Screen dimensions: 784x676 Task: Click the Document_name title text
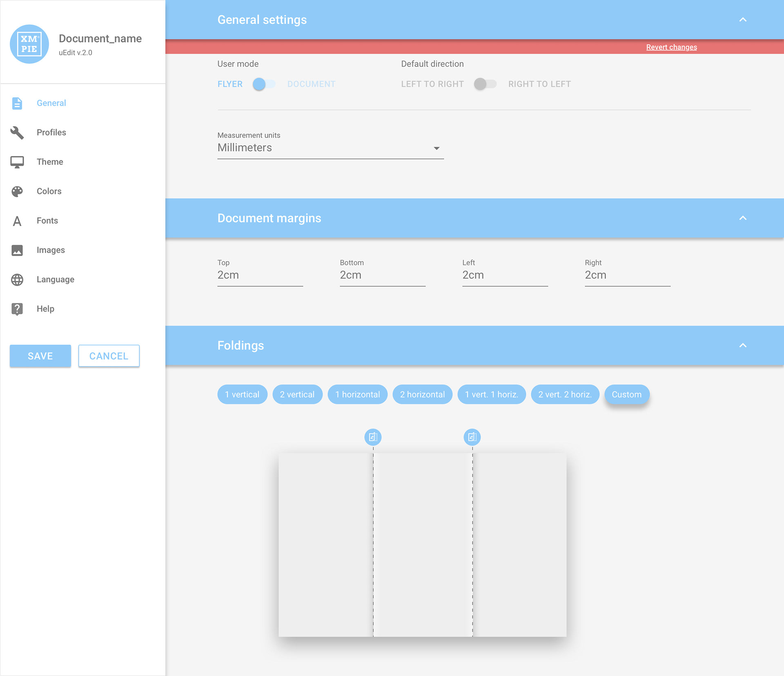[100, 38]
